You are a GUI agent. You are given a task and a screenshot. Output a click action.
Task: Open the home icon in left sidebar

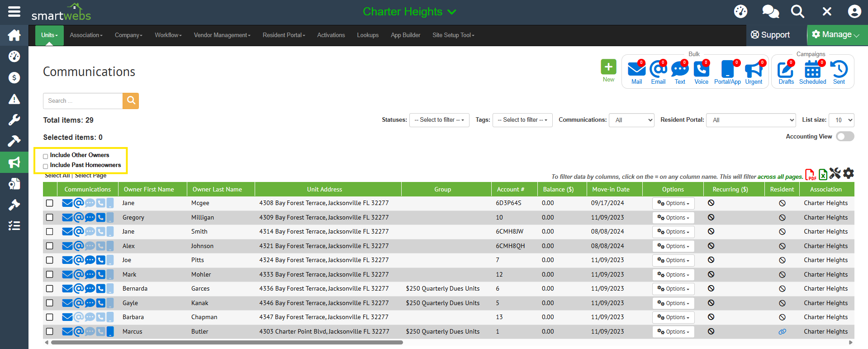[14, 35]
